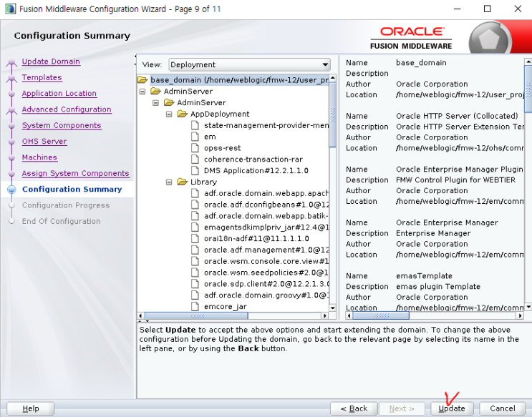The width and height of the screenshot is (532, 417).
Task: Click the tree pane scroll down arrow
Action: (x=332, y=308)
